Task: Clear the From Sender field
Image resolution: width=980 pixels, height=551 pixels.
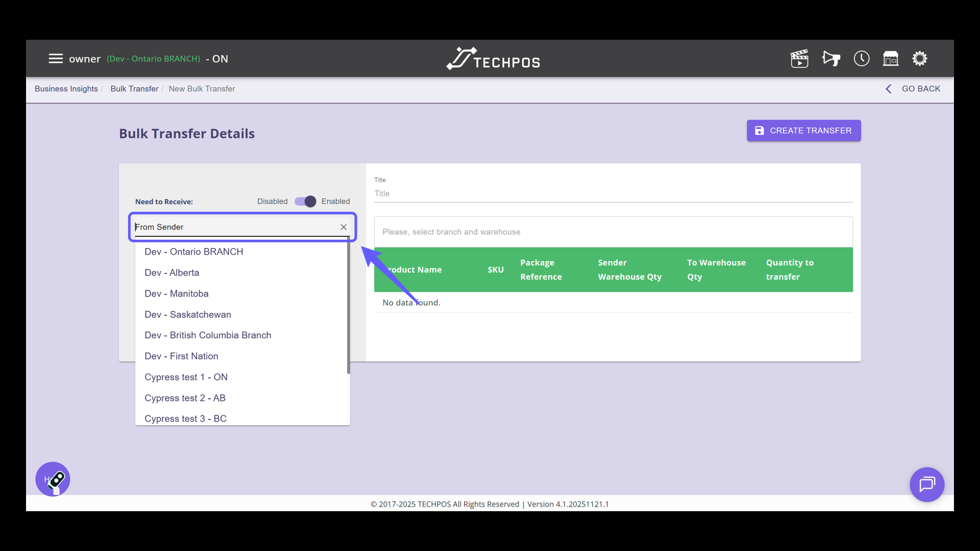Action: 344,227
